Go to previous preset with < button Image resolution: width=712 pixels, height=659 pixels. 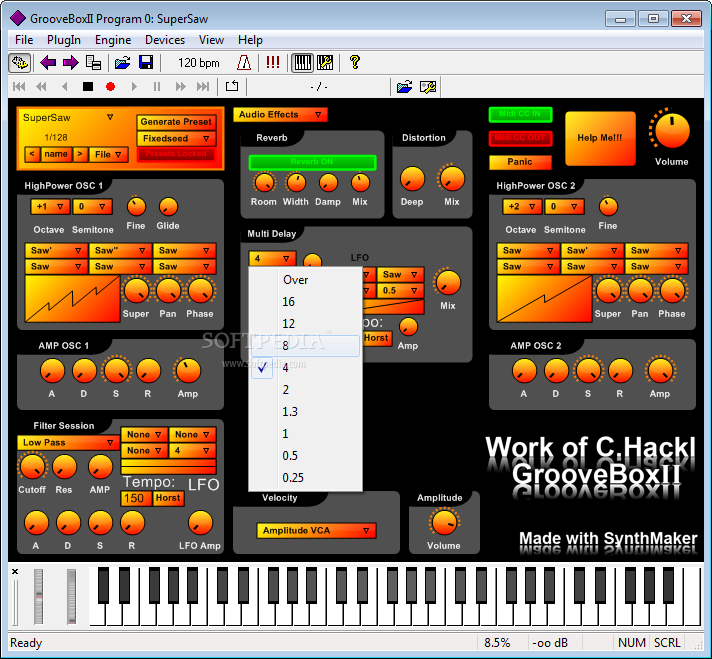32,154
